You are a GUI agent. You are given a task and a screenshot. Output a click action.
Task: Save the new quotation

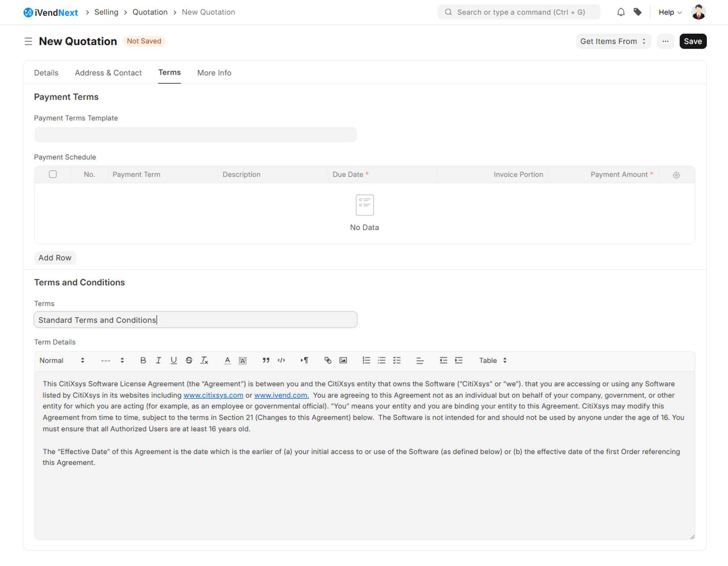click(692, 41)
